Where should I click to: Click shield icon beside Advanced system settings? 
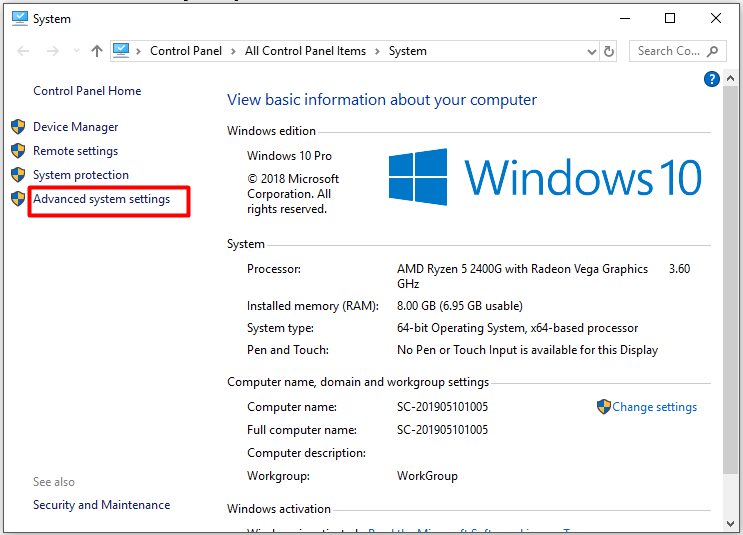tap(18, 199)
